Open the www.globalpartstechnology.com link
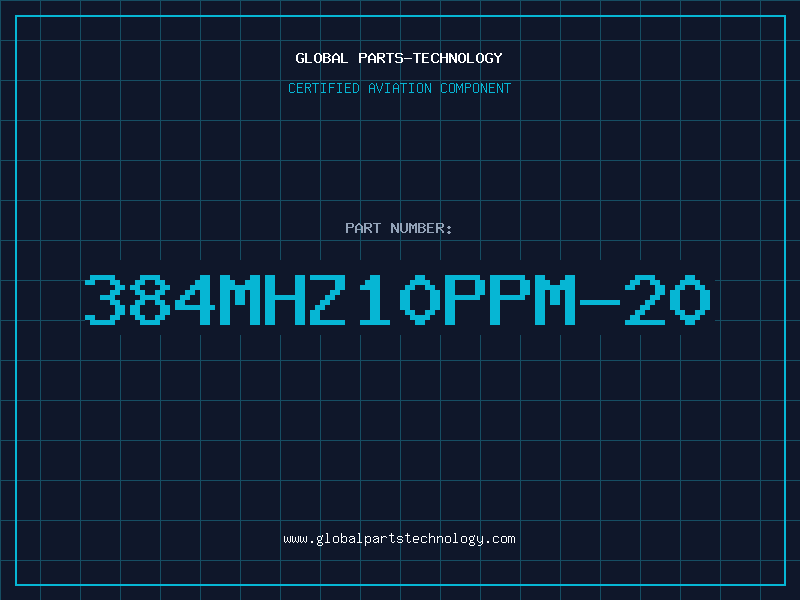800x600 pixels. [x=399, y=539]
